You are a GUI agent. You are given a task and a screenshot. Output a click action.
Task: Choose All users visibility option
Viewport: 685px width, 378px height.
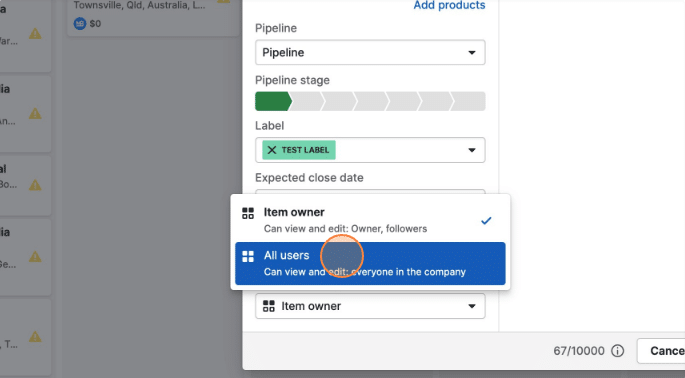(370, 264)
